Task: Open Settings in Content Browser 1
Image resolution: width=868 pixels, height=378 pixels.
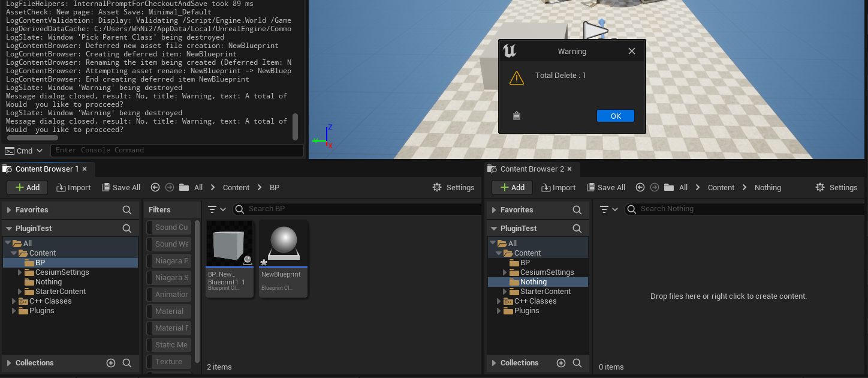Action: click(x=453, y=188)
